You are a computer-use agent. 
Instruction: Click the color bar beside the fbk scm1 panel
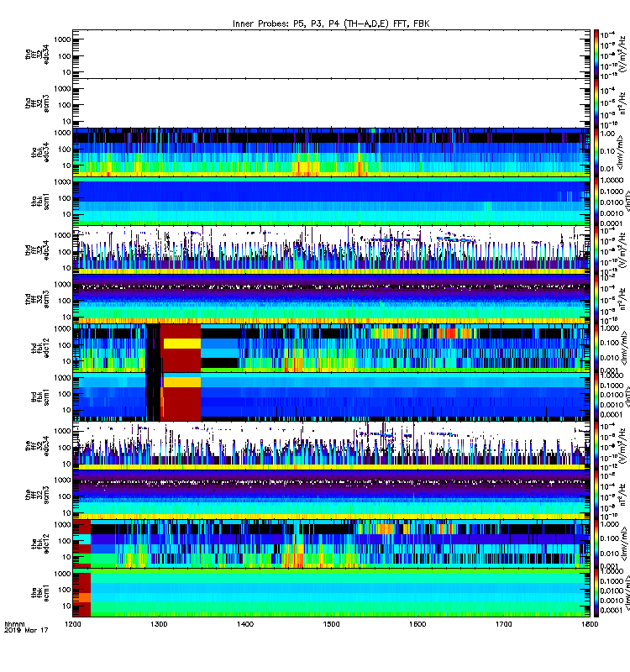[596, 593]
